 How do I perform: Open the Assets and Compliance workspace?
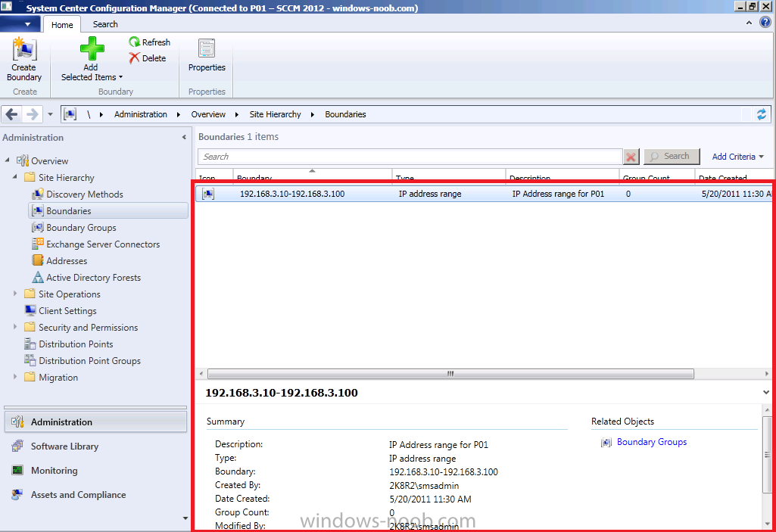[x=95, y=495]
